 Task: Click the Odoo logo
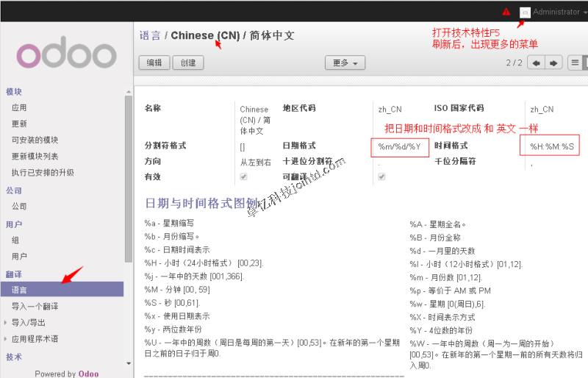[66, 54]
